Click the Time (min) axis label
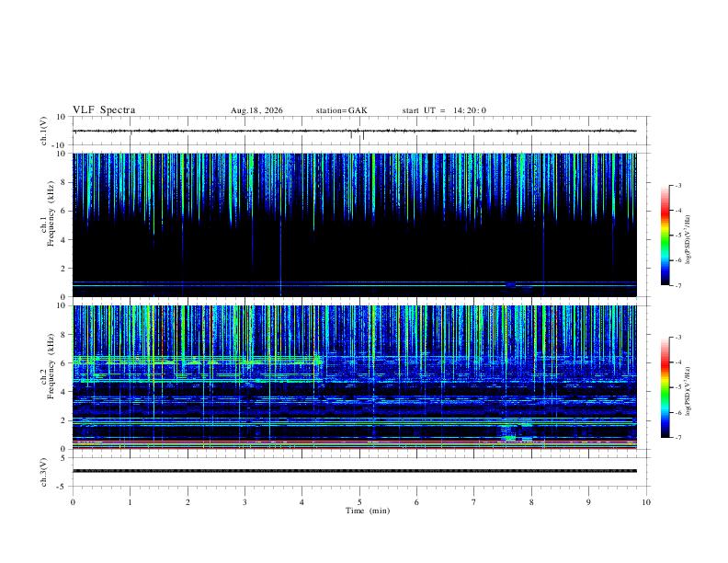The width and height of the screenshot is (728, 563). (x=368, y=511)
